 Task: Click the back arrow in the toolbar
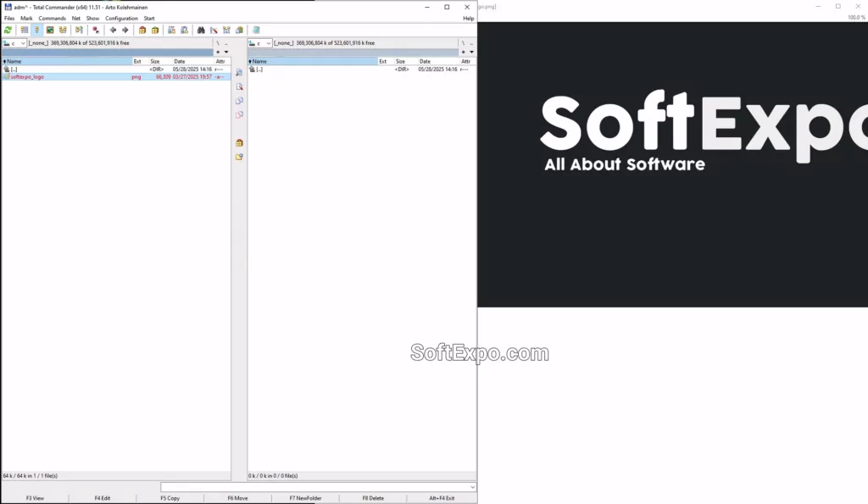(114, 30)
